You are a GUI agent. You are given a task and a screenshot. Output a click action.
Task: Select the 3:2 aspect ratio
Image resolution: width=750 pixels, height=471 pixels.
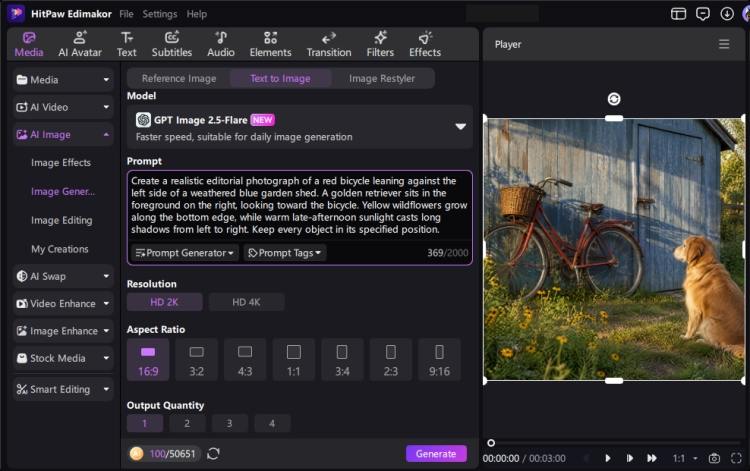pos(197,360)
